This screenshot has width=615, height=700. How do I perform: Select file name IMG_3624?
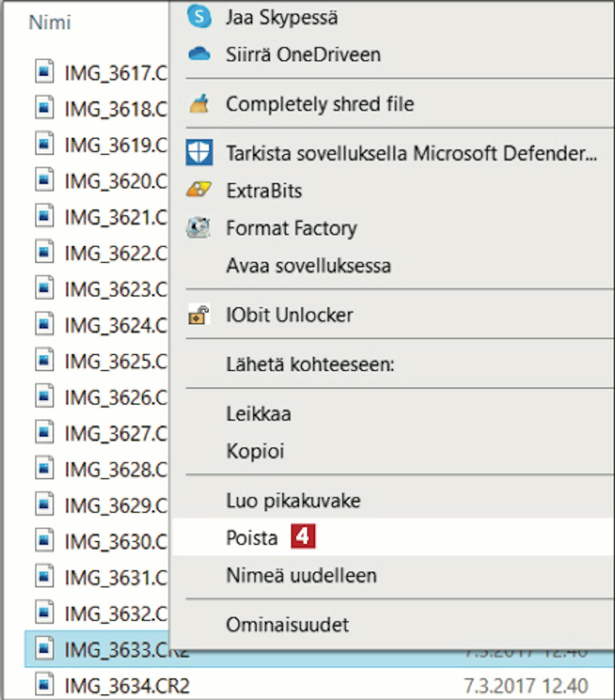(116, 326)
